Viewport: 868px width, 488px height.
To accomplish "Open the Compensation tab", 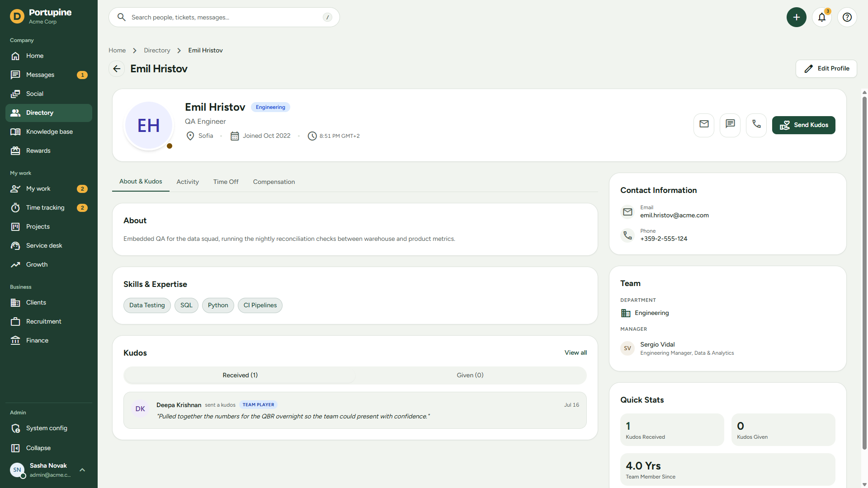I will [x=274, y=182].
